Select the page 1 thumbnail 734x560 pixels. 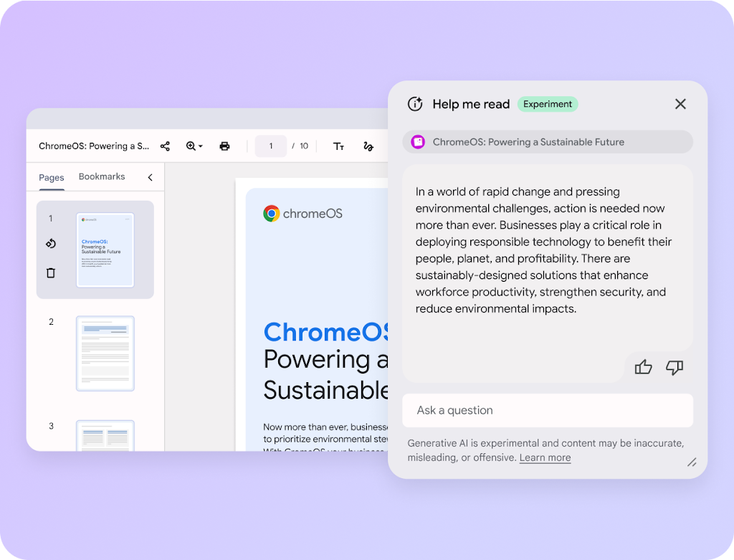(105, 250)
